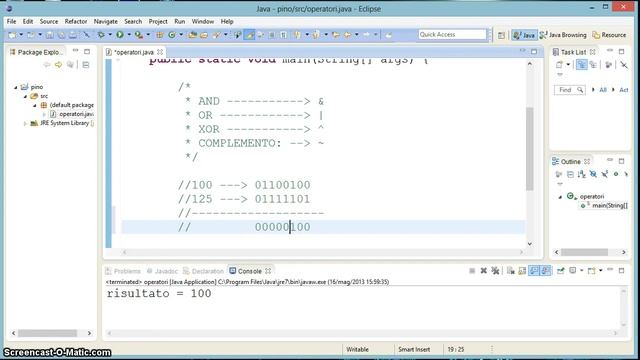Open the dropdown arrow next to New file icon
This screenshot has height=360, width=640.
[21, 35]
